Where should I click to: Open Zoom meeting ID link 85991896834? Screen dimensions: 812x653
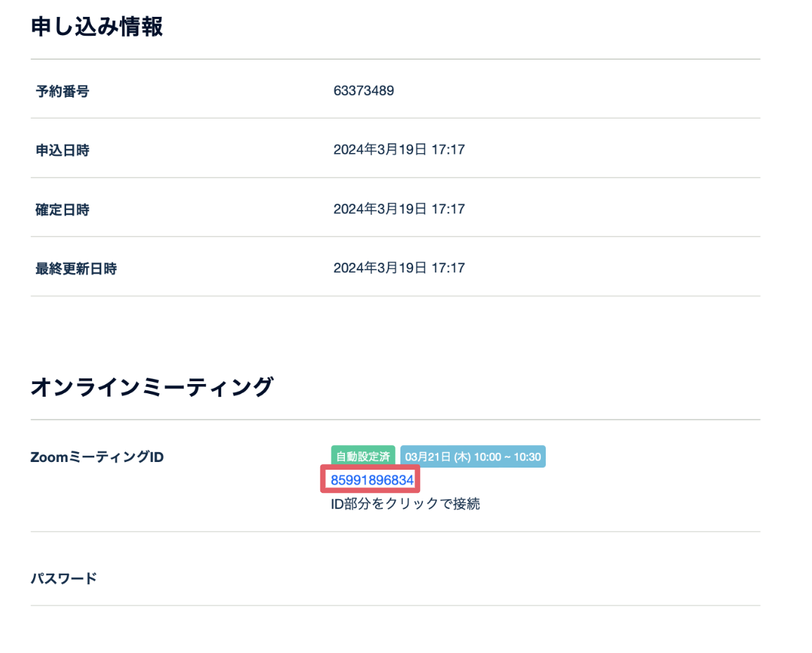(372, 480)
